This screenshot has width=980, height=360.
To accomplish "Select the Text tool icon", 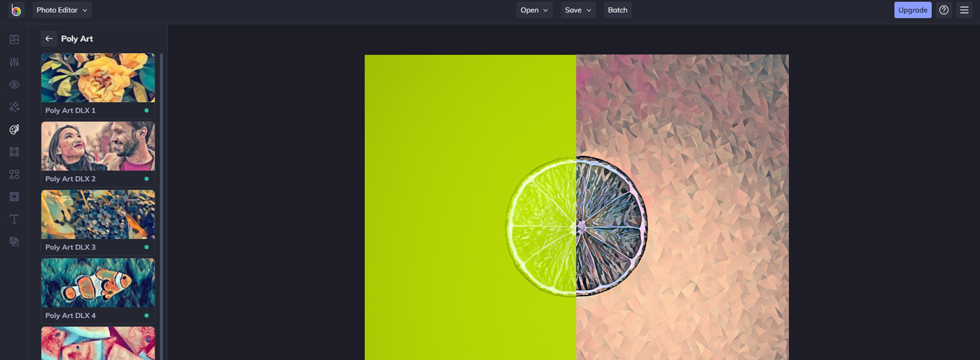I will click(x=14, y=219).
